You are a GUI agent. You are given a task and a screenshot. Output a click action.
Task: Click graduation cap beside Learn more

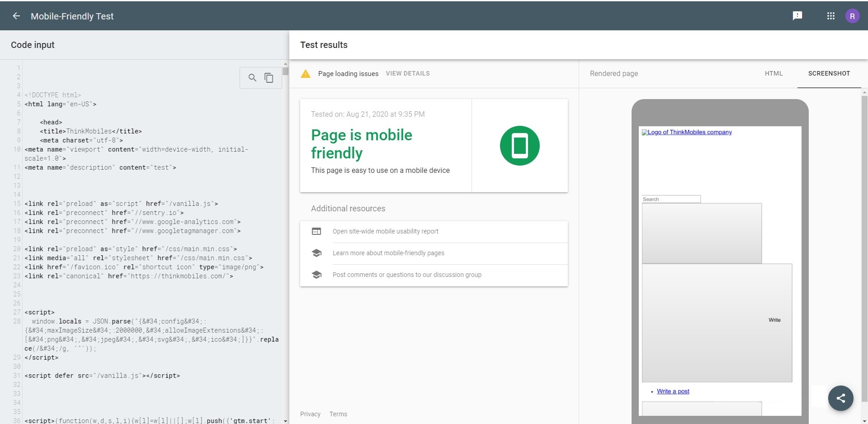click(316, 253)
